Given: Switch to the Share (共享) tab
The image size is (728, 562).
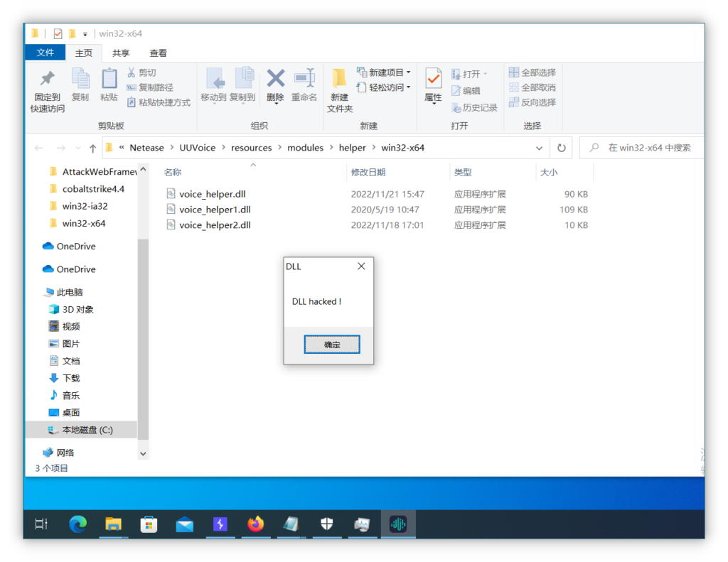Looking at the screenshot, I should tap(121, 53).
